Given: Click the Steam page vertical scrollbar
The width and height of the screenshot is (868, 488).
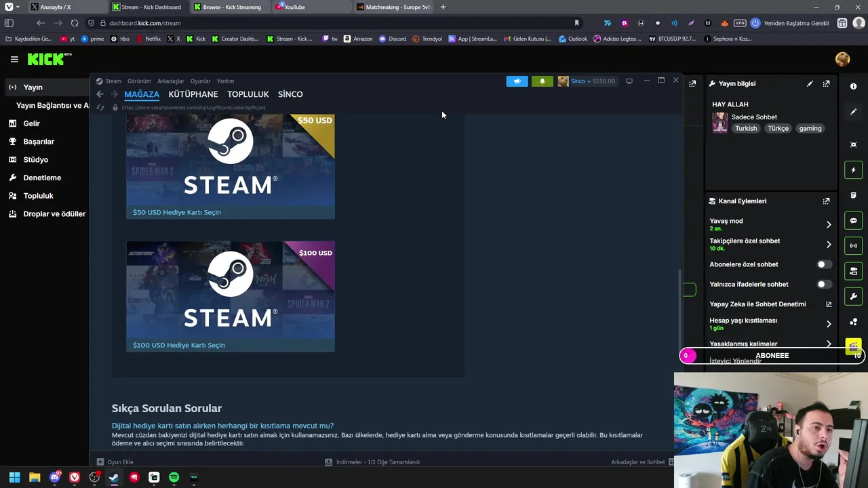Looking at the screenshot, I should [x=681, y=308].
